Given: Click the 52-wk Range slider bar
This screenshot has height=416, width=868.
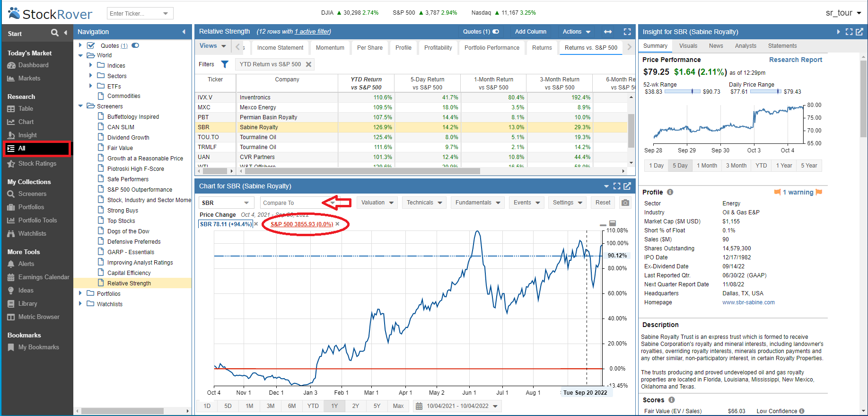Looking at the screenshot, I should (x=683, y=91).
